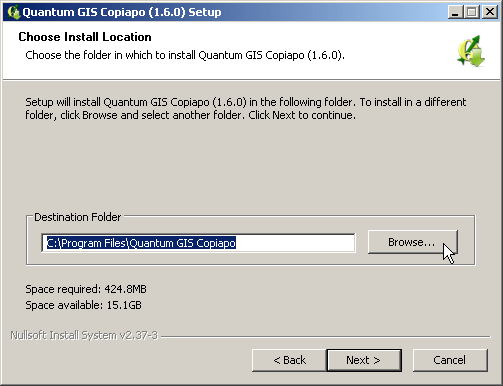Screen dimensions: 503x386
Task: Open the Browse... folder picker
Action: coord(413,242)
